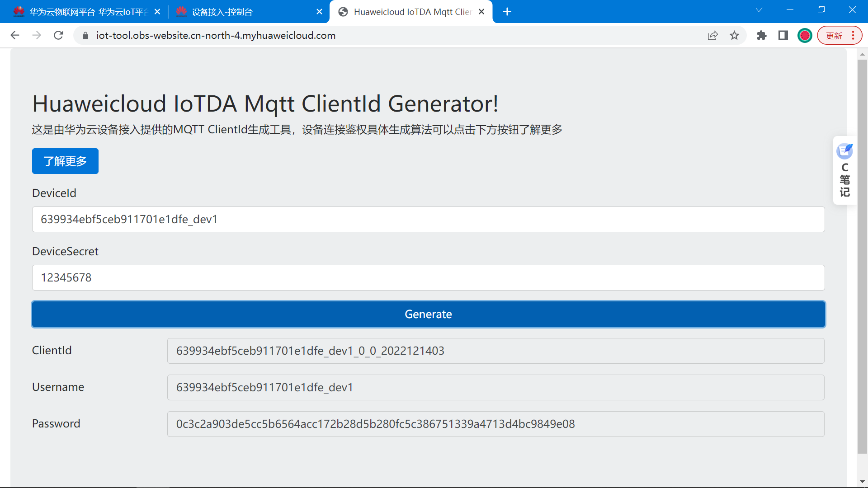Click the site lock icon in address bar
Screen dimensions: 868x488
tap(85, 35)
